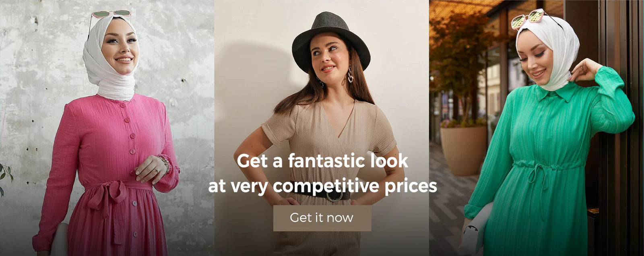Click the large beige planter pot
Image resolution: width=644 pixels, height=256 pixels.
tap(464, 150)
